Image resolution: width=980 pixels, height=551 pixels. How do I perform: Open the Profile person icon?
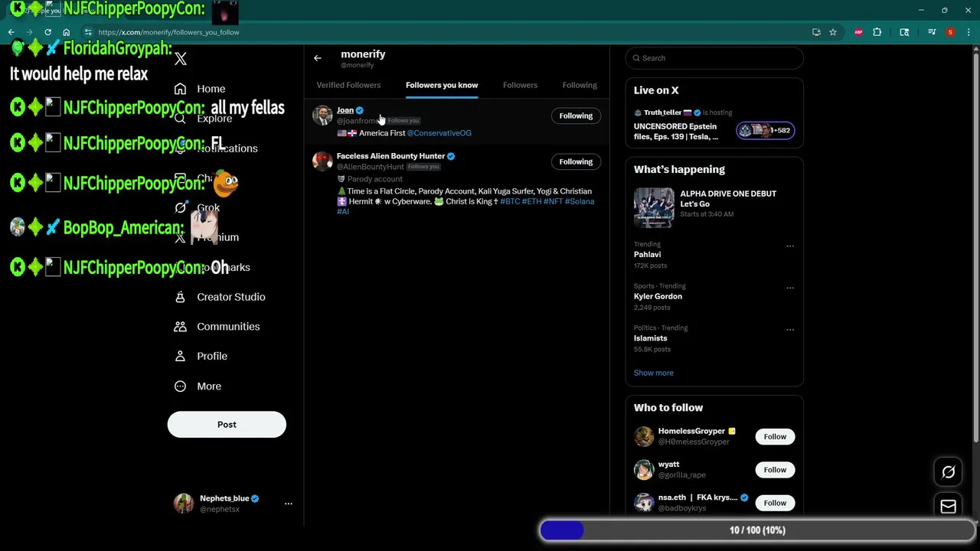pos(180,357)
